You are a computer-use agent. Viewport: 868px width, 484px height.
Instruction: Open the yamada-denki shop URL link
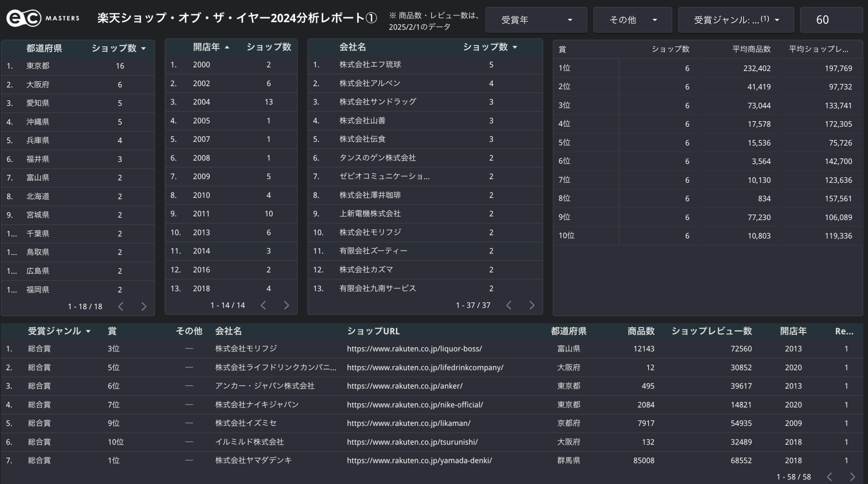pos(419,460)
